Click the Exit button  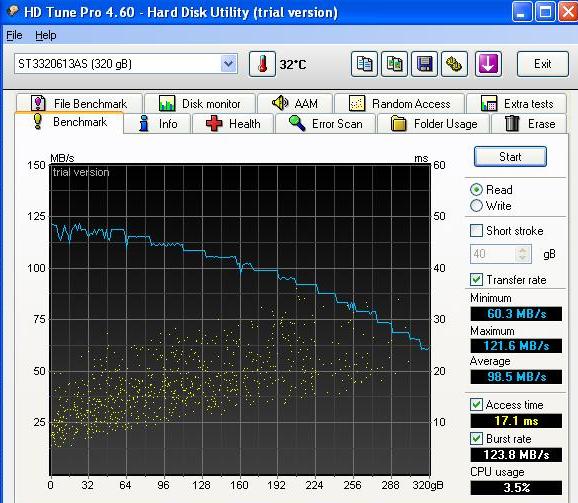coord(543,64)
